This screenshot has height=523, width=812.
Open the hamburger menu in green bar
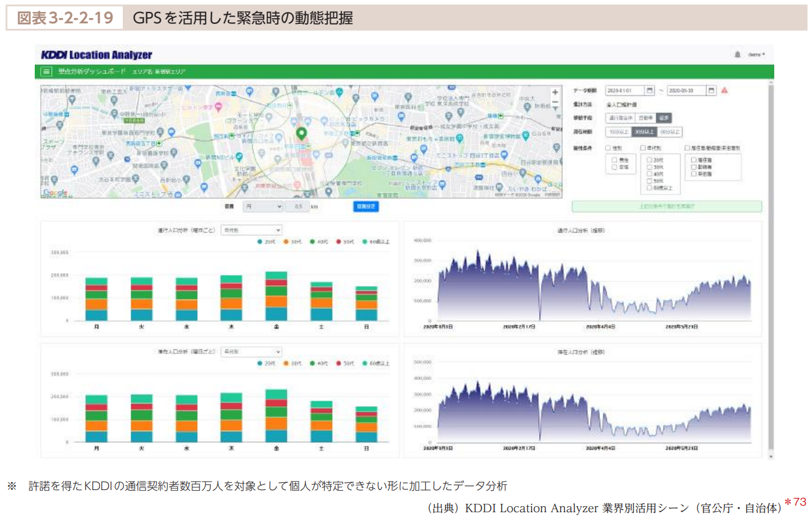pos(46,71)
